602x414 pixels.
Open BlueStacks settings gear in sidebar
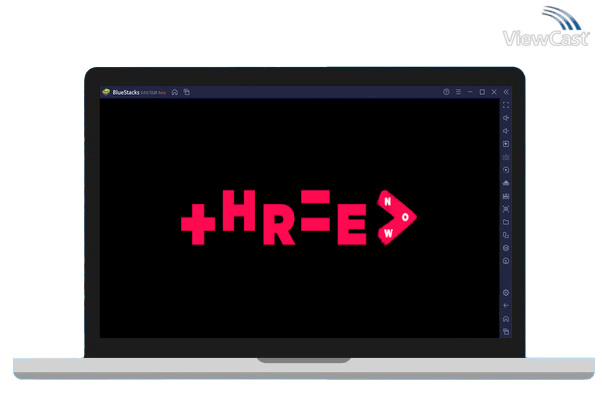point(506,293)
